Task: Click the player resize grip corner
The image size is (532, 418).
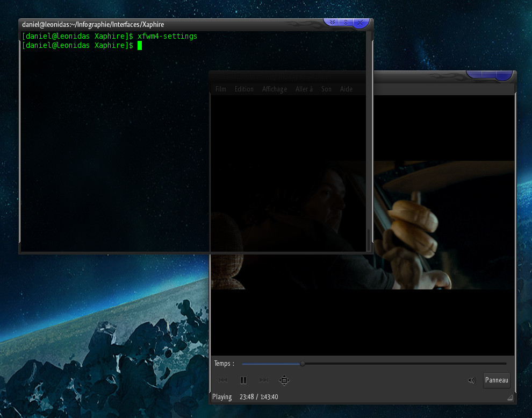Action: [510, 398]
